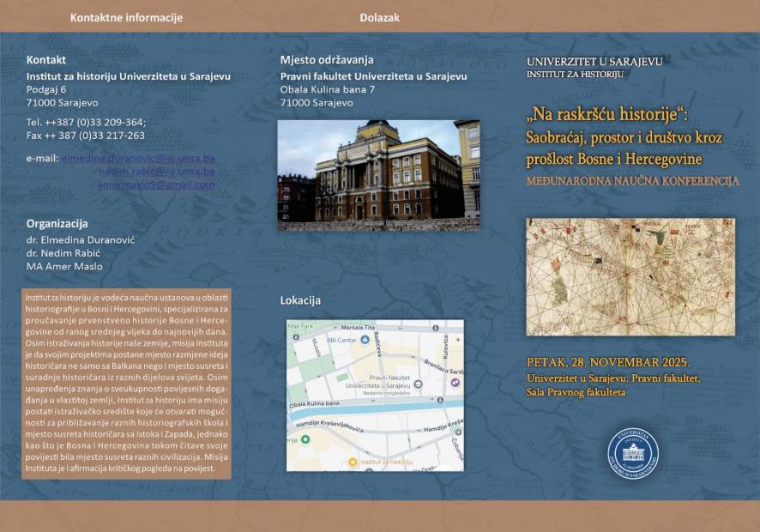Viewport: 760px width, 532px height.
Task: Click the yellow star marker for Institut za historiju
Action: coord(353,461)
